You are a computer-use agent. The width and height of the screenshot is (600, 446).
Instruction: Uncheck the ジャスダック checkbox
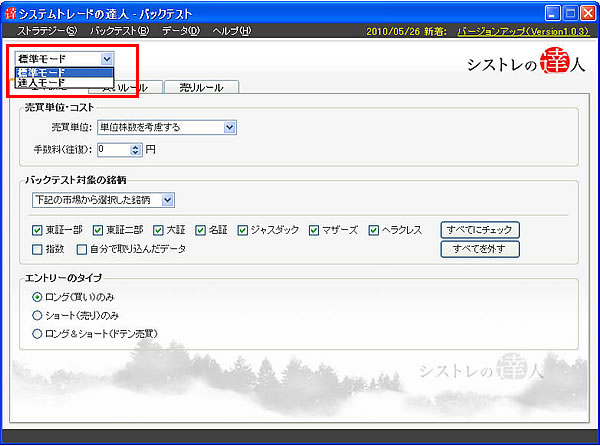coord(243,230)
